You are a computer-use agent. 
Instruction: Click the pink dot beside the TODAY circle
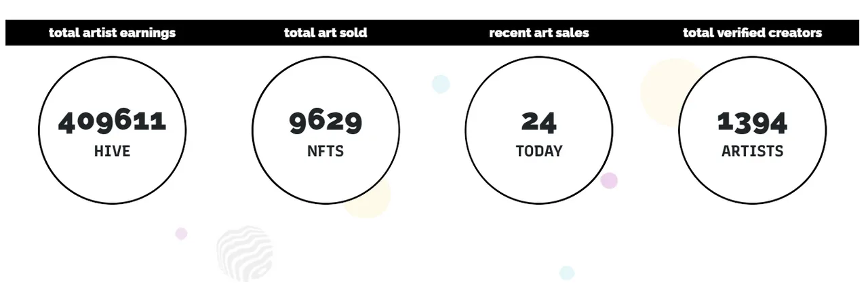[610, 181]
